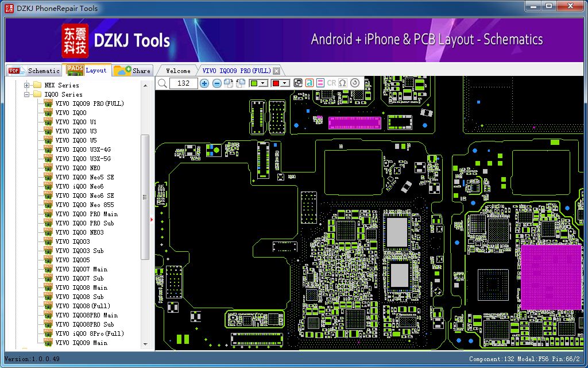
Task: Select VIVO IQOO U3X-5G tree item
Action: tap(83, 159)
